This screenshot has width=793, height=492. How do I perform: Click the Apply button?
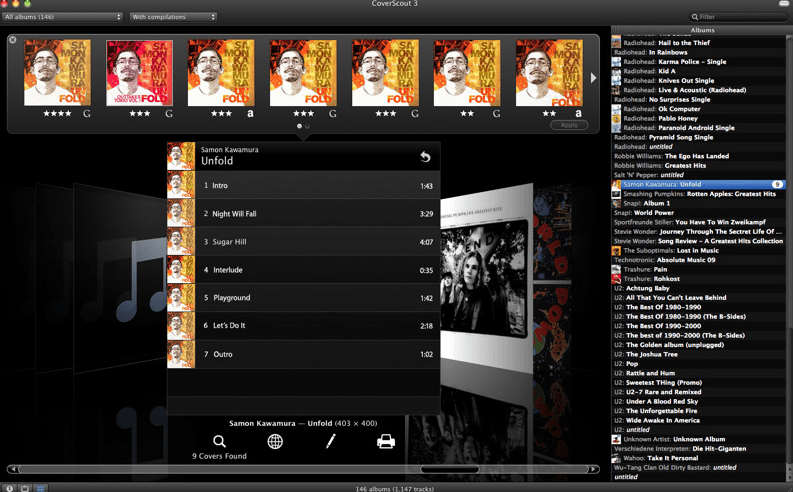(x=569, y=125)
